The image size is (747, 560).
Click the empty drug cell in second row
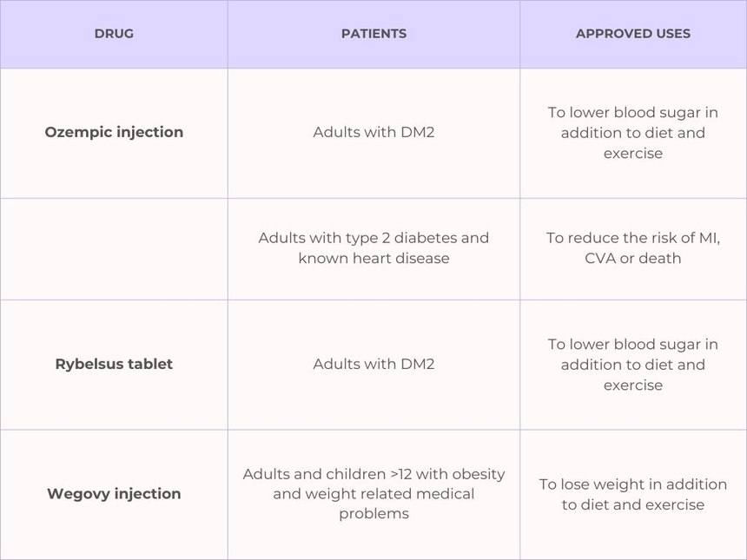pyautogui.click(x=114, y=248)
